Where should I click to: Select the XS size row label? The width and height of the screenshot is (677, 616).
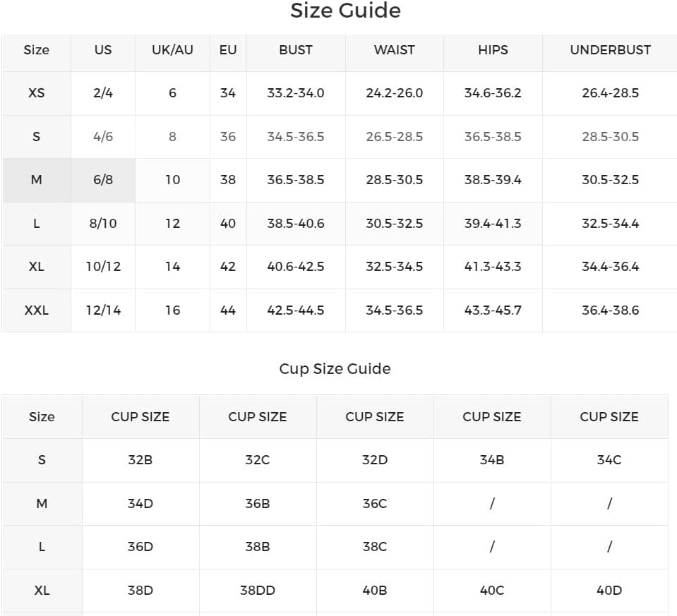[x=36, y=93]
